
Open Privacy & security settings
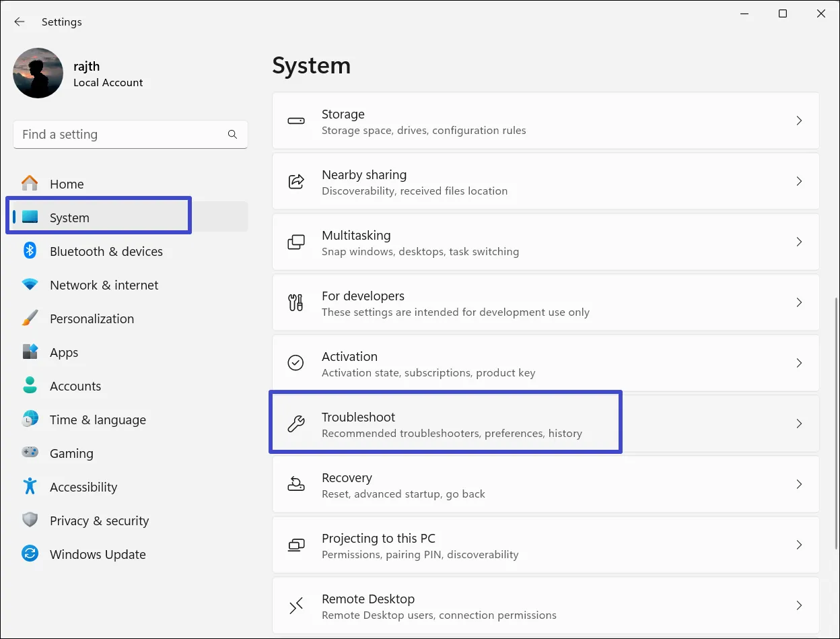click(99, 520)
